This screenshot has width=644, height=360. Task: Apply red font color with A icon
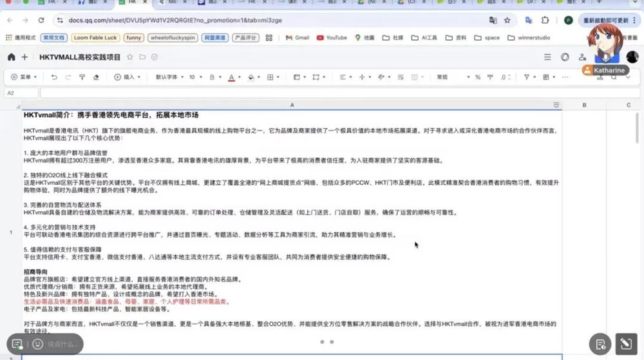pos(231,77)
